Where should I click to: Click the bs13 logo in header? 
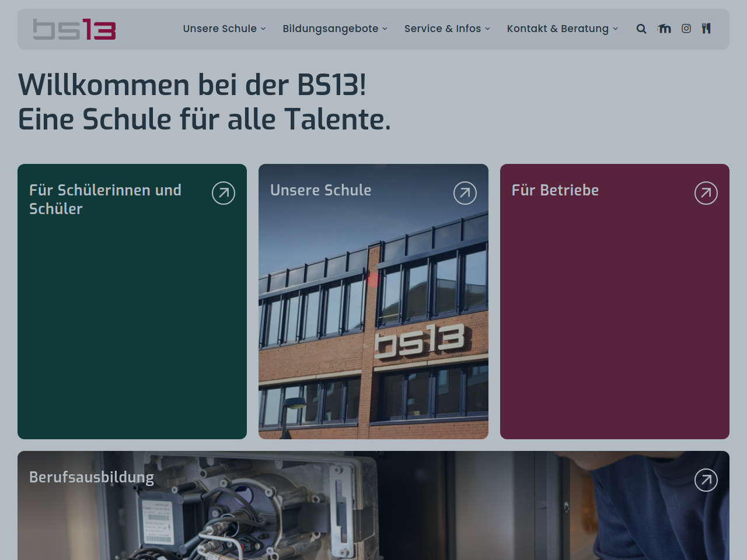tap(74, 29)
